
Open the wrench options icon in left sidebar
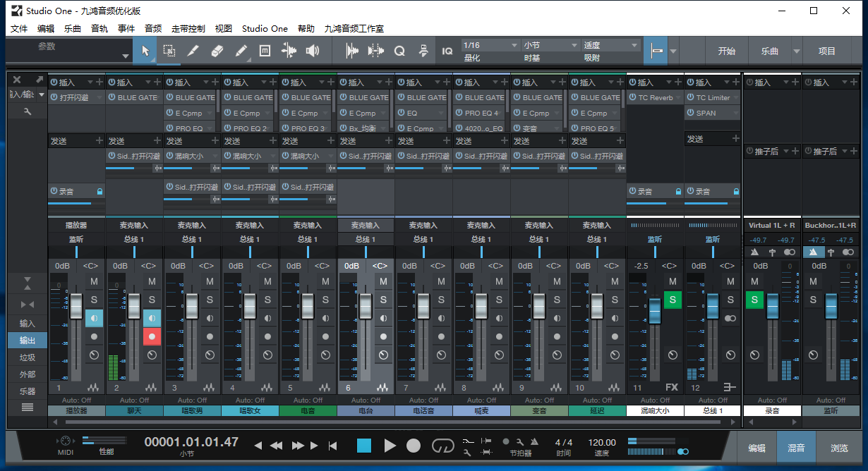(x=27, y=111)
